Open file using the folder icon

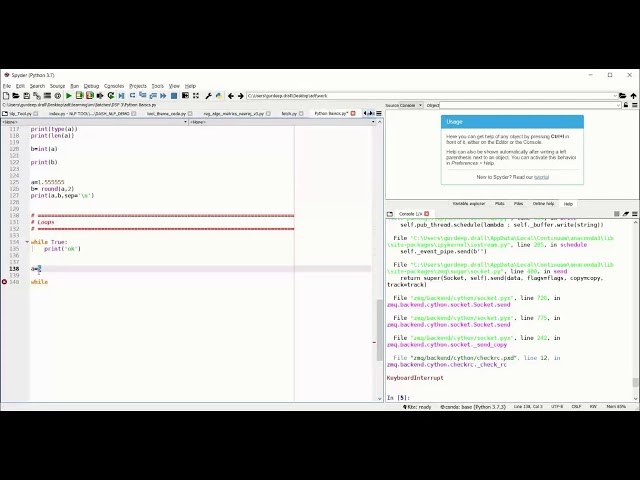(x=16, y=96)
